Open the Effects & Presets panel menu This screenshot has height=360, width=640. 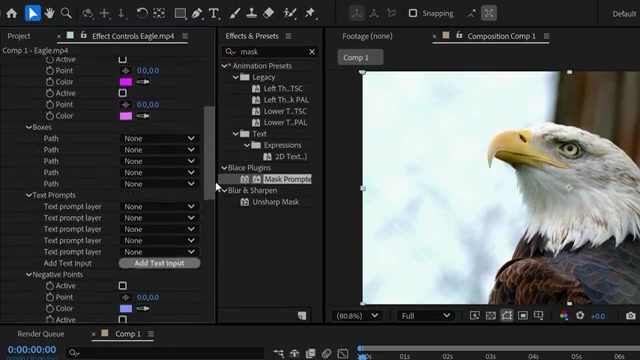pyautogui.click(x=289, y=36)
